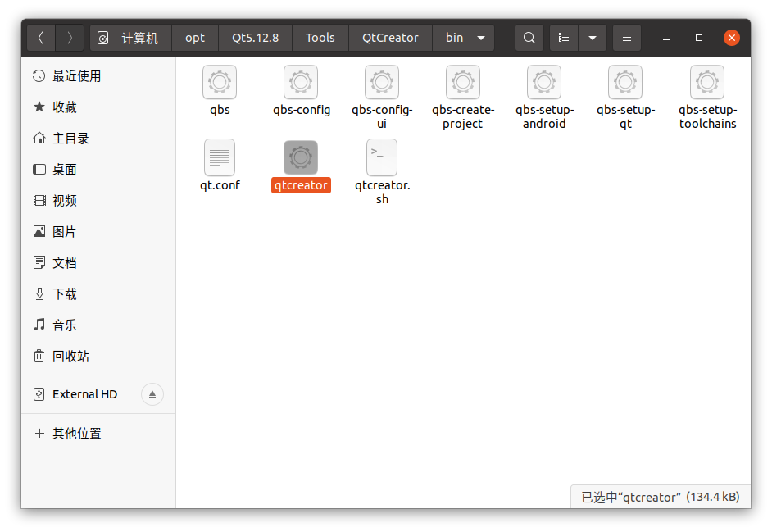Image resolution: width=772 pixels, height=532 pixels.
Task: Go forward with the right arrow button
Action: 70,38
